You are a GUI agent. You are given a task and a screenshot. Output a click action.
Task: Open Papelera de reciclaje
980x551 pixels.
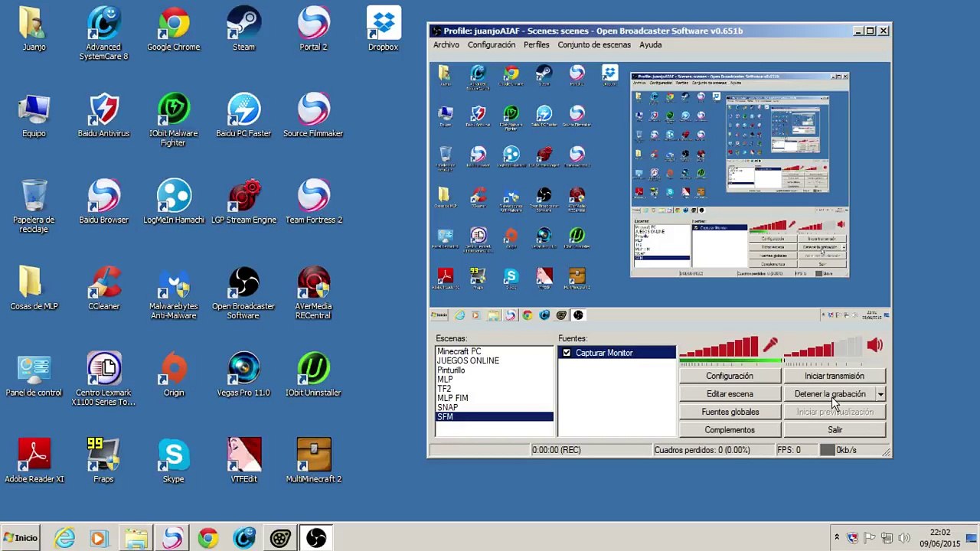click(x=34, y=207)
